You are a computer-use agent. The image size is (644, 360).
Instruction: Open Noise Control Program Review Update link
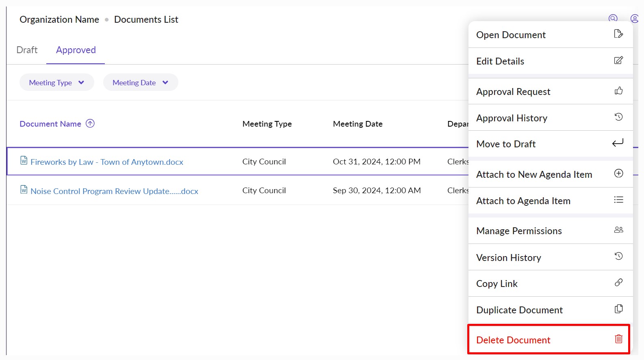[x=114, y=191]
